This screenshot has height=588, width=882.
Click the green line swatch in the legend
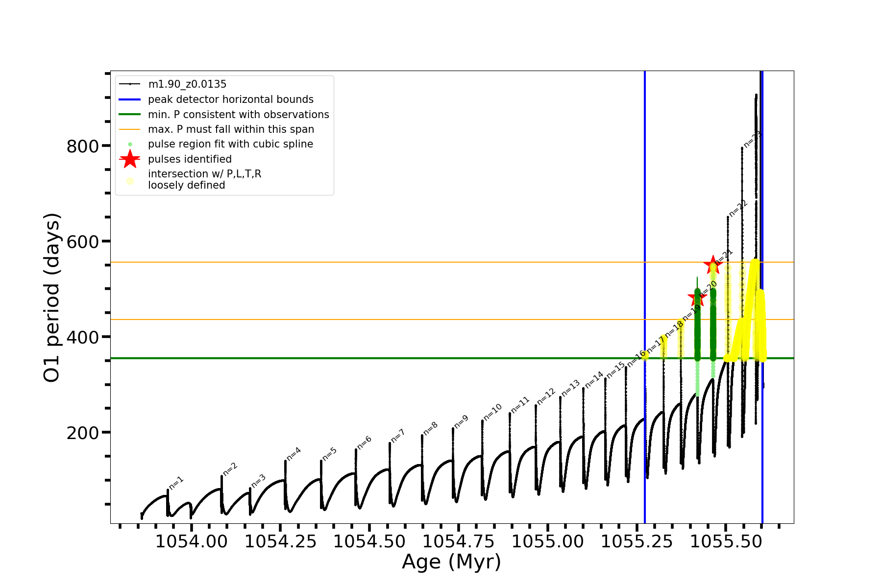[x=130, y=114]
